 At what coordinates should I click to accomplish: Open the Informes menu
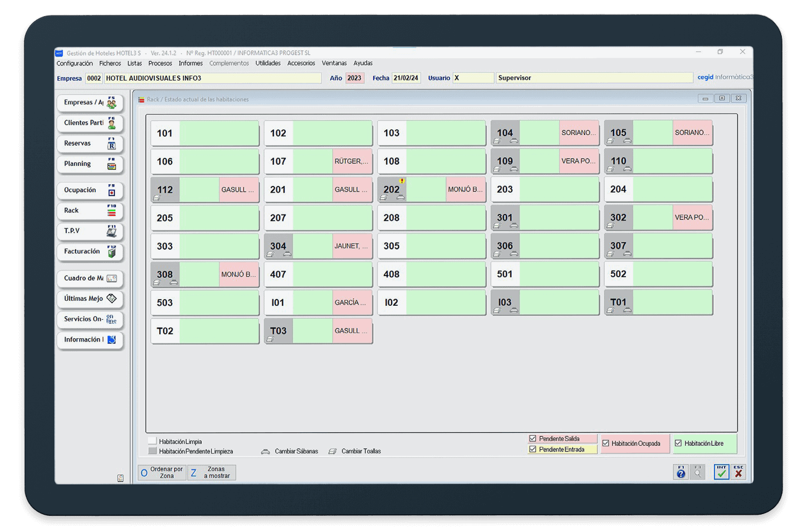(x=191, y=63)
